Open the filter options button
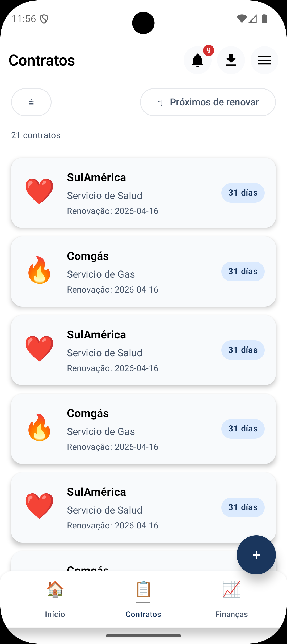This screenshot has height=644, width=287. click(31, 102)
